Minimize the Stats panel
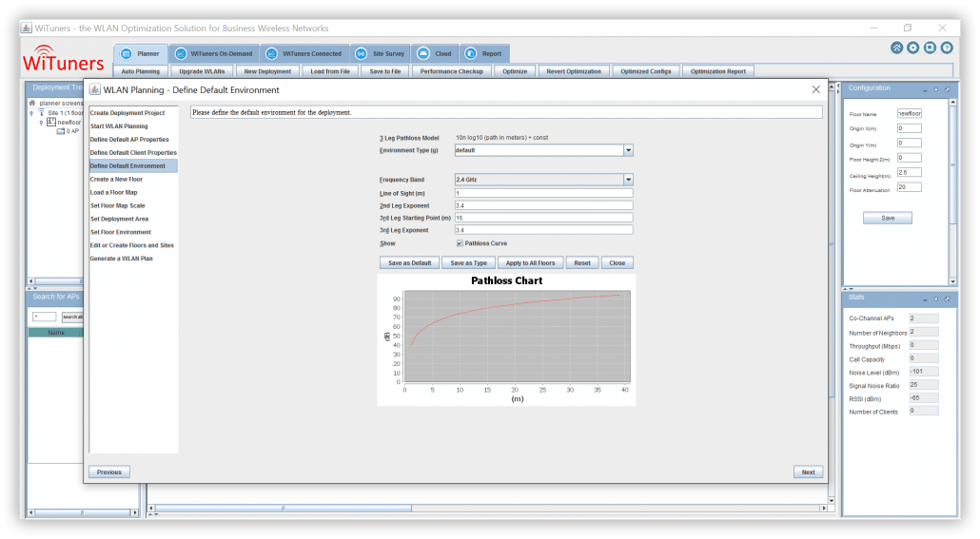980x539 pixels. pyautogui.click(x=925, y=299)
